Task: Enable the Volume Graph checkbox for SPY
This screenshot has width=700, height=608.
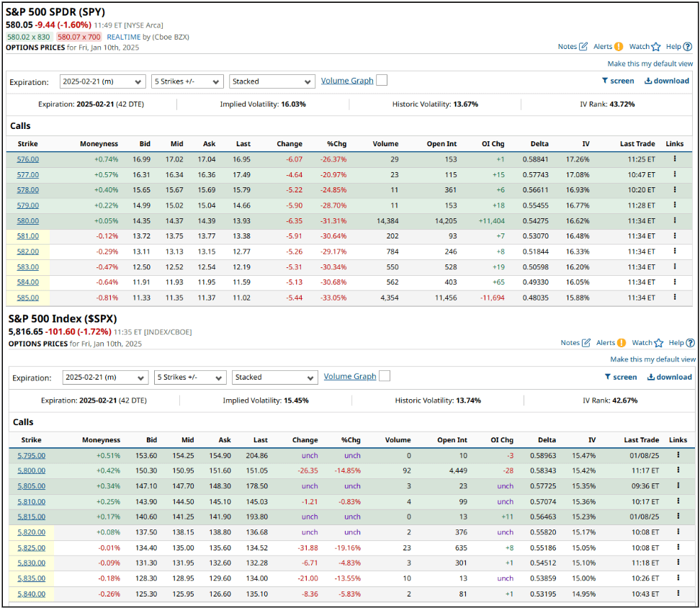Action: point(382,81)
